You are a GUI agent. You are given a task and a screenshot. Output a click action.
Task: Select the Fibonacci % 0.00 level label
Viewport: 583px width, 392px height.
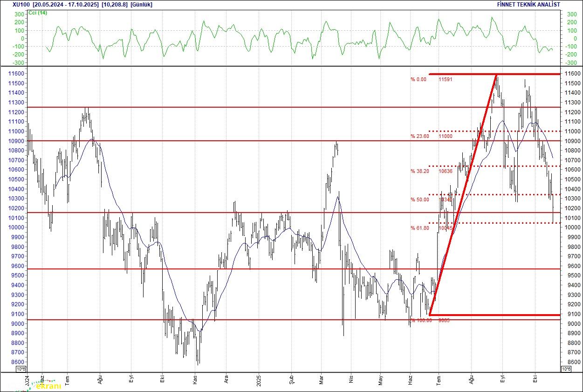[x=418, y=79]
